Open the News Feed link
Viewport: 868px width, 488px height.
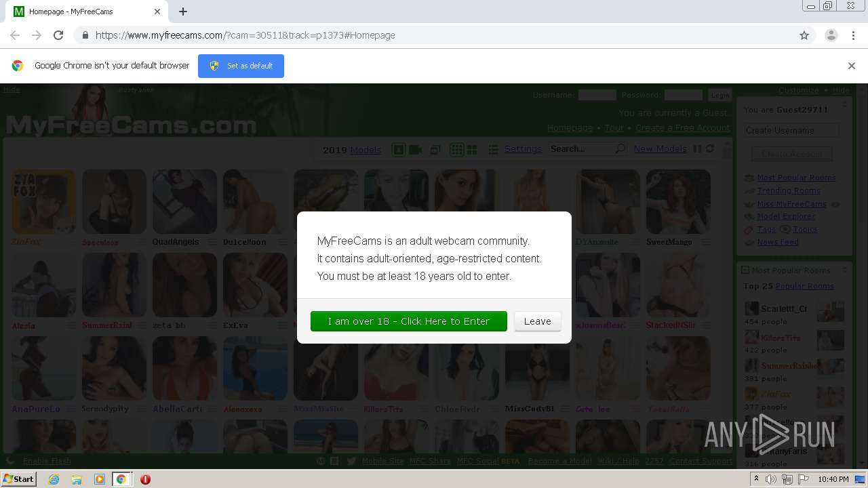click(x=778, y=242)
